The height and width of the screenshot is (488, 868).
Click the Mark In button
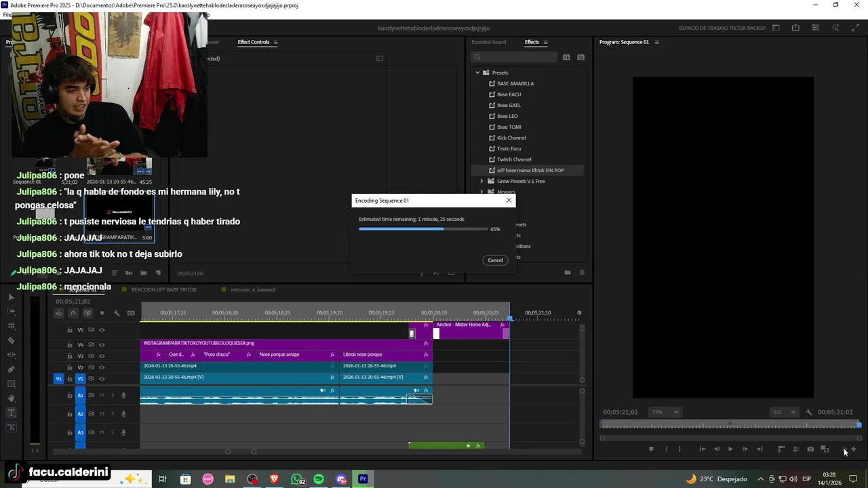(x=666, y=449)
